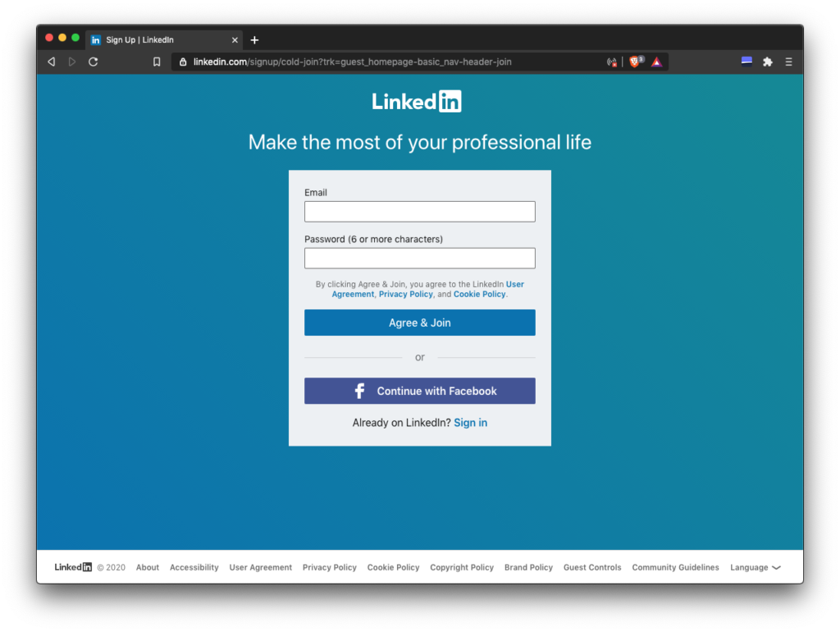
Task: Reload the page with the refresh icon
Action: coord(94,62)
